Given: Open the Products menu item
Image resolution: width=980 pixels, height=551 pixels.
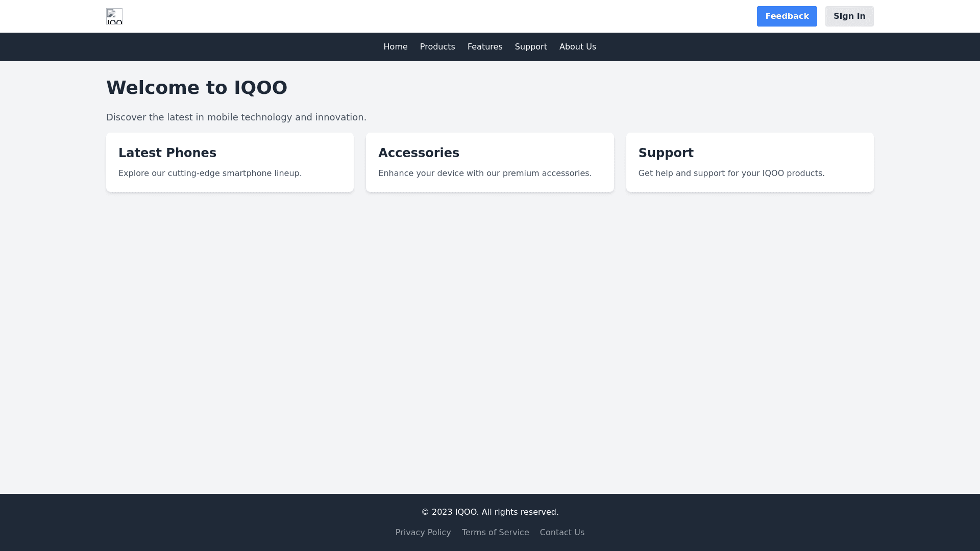Looking at the screenshot, I should 437,47.
